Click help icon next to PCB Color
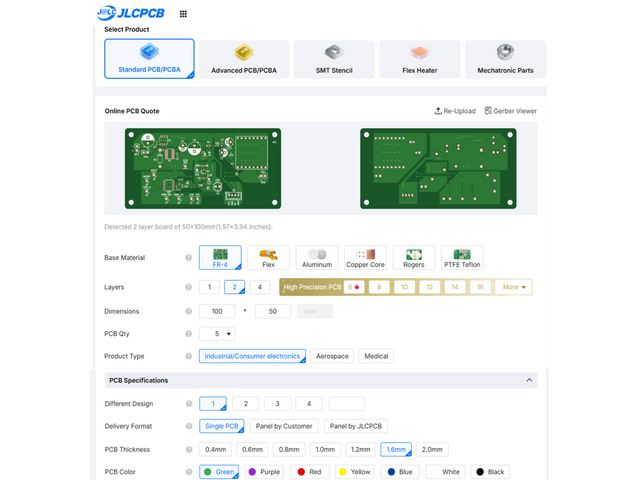The height and width of the screenshot is (480, 640). click(189, 472)
